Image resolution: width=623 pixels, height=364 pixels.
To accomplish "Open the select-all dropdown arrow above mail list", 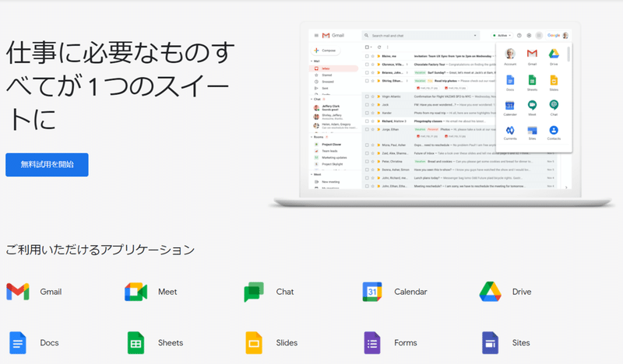I will (x=371, y=47).
